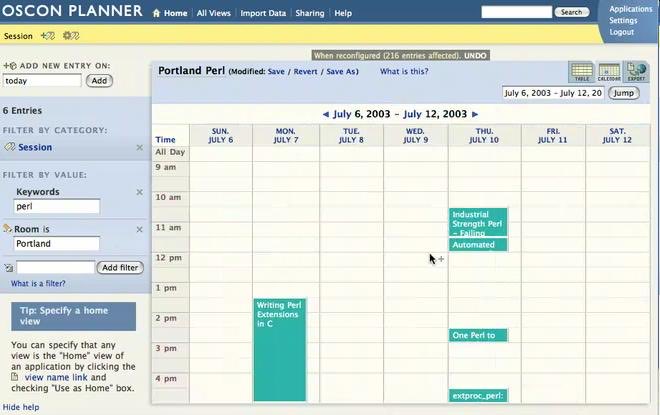
Task: Click the empty new filter input field
Action: pos(56,267)
